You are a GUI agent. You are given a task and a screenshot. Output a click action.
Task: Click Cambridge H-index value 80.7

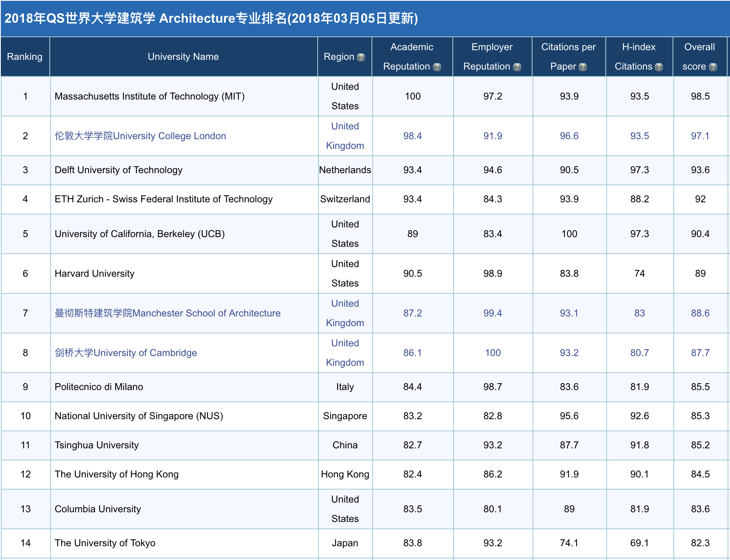tap(640, 353)
